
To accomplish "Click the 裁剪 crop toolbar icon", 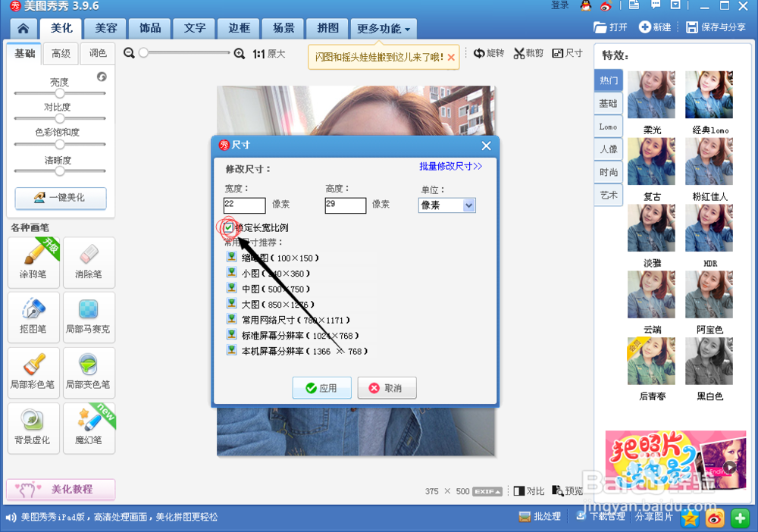I will [528, 54].
